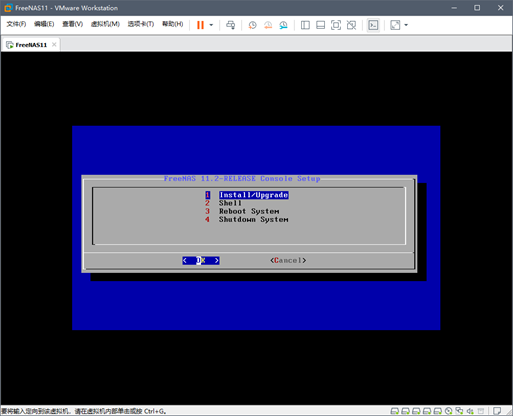Open the 文件(F) menu

pos(16,24)
